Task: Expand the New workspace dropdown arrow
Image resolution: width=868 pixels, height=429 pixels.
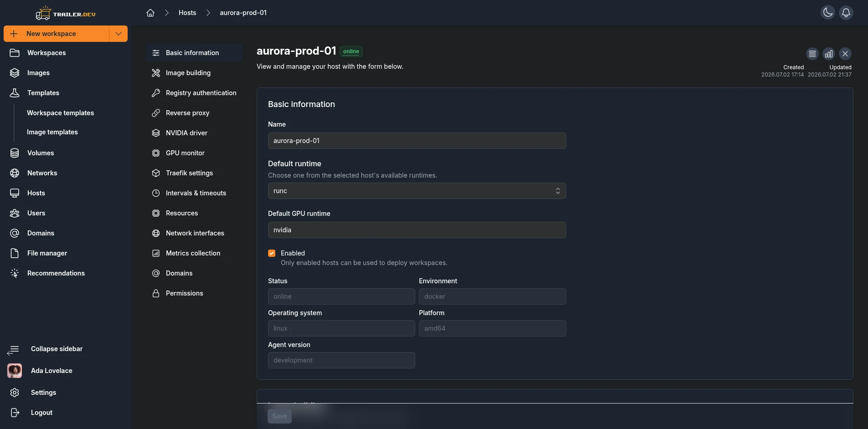Action: click(119, 34)
